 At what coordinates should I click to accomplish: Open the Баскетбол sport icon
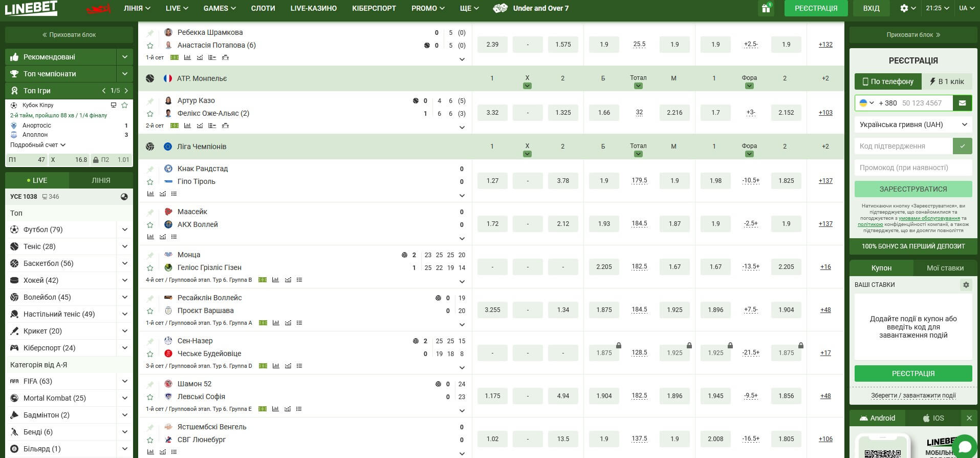(x=14, y=263)
